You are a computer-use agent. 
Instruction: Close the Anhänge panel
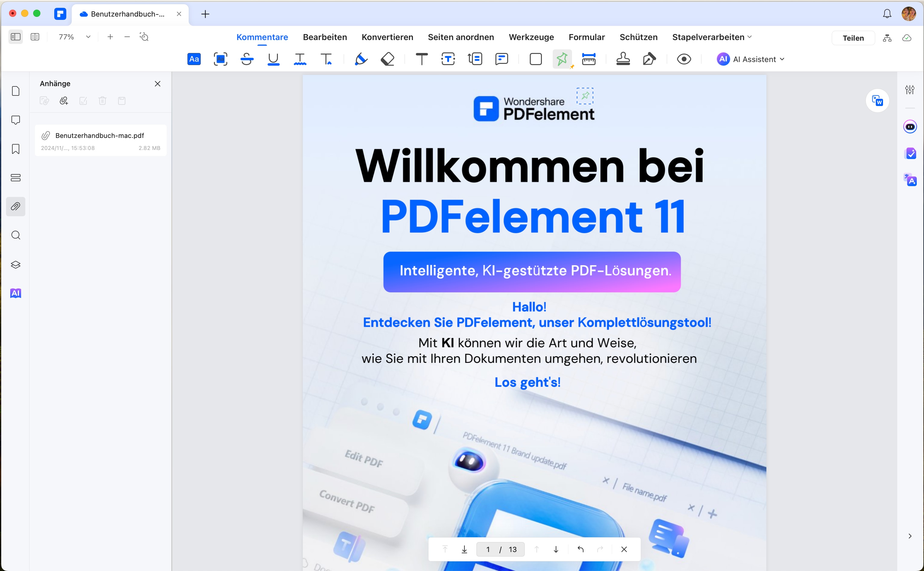tap(158, 84)
